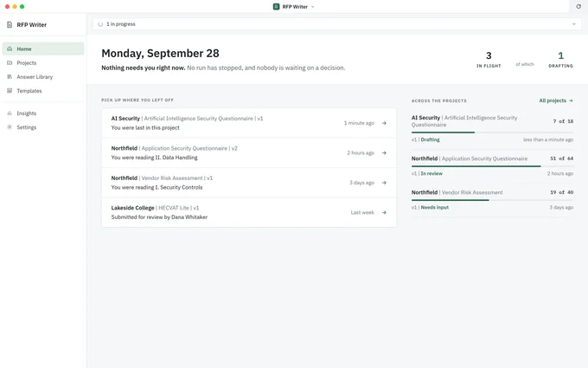Screen dimensions: 588x368
Task: Open Projects via its folder icon
Action: [x=10, y=62]
